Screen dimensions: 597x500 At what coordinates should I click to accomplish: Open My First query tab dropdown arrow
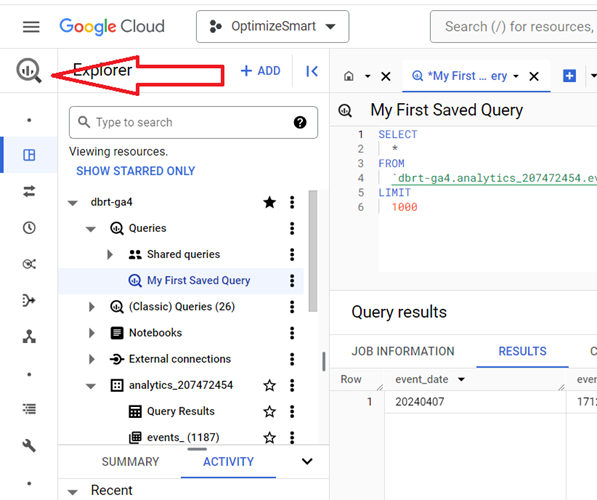point(516,77)
